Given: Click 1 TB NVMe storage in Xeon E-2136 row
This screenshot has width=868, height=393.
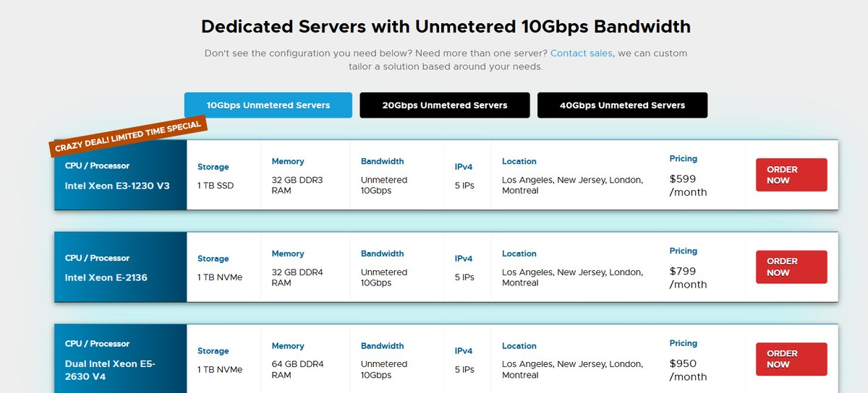Looking at the screenshot, I should (x=220, y=277).
